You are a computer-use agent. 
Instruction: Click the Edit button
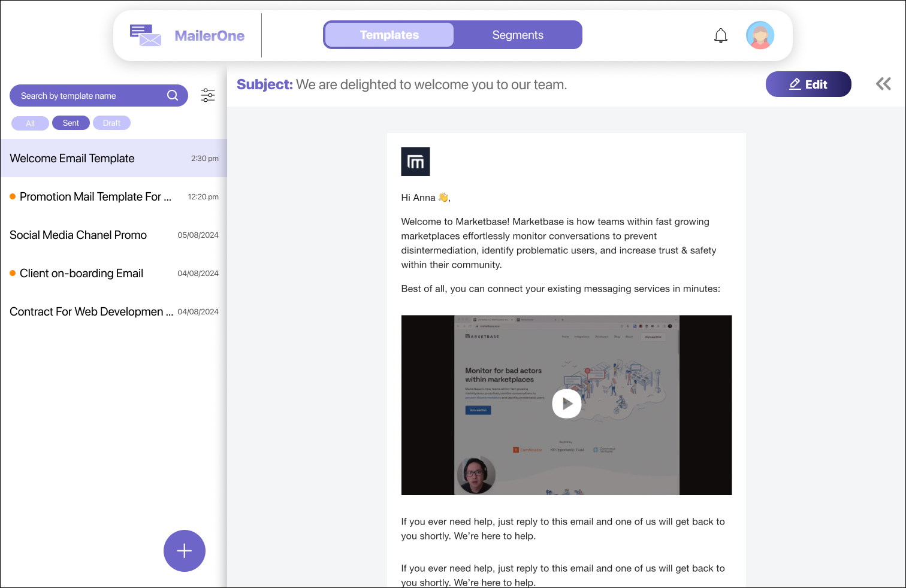pos(808,84)
